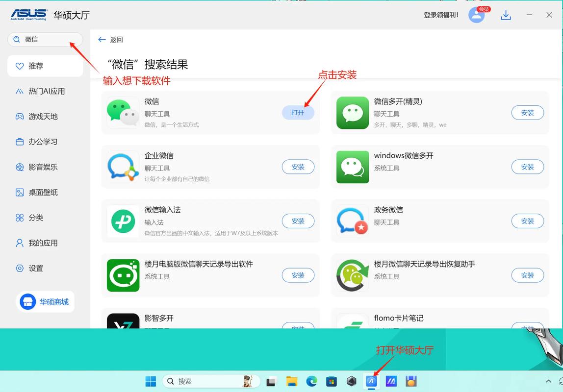Screen dimensions: 563x392
Task: Open the 分类 categories section
Action: pyautogui.click(x=44, y=218)
